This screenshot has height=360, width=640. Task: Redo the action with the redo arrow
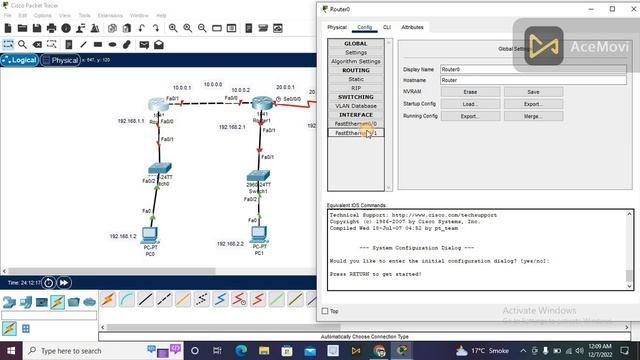click(156, 28)
